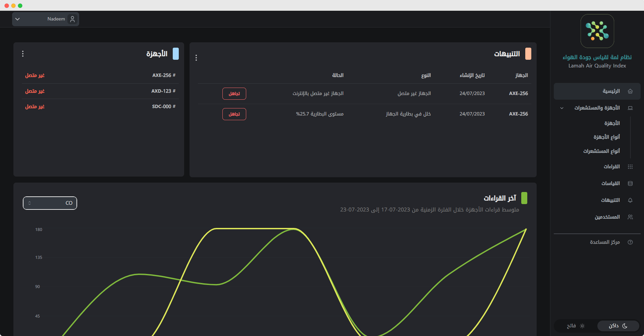Click the 135 y-axis label
This screenshot has width=644, height=336.
pos(39,257)
